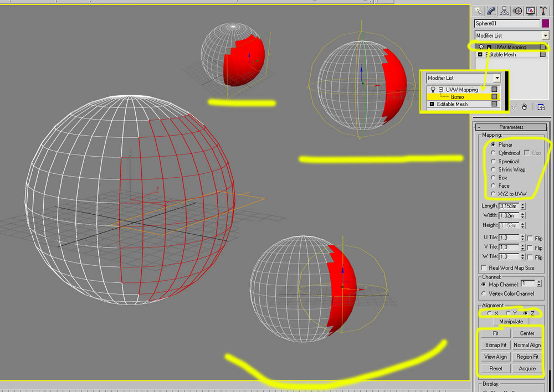This screenshot has width=554, height=392.
Task: Open the Motion panel wheel icon
Action: click(x=517, y=11)
